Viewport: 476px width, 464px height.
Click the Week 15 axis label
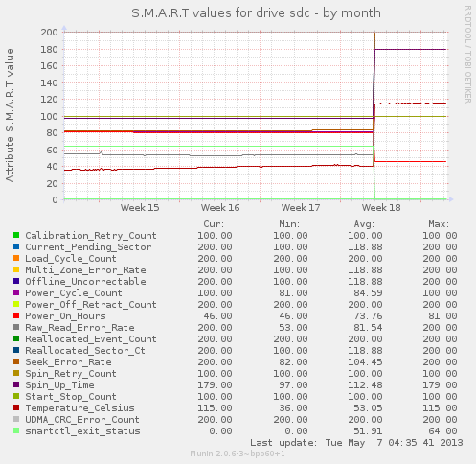pyautogui.click(x=140, y=208)
